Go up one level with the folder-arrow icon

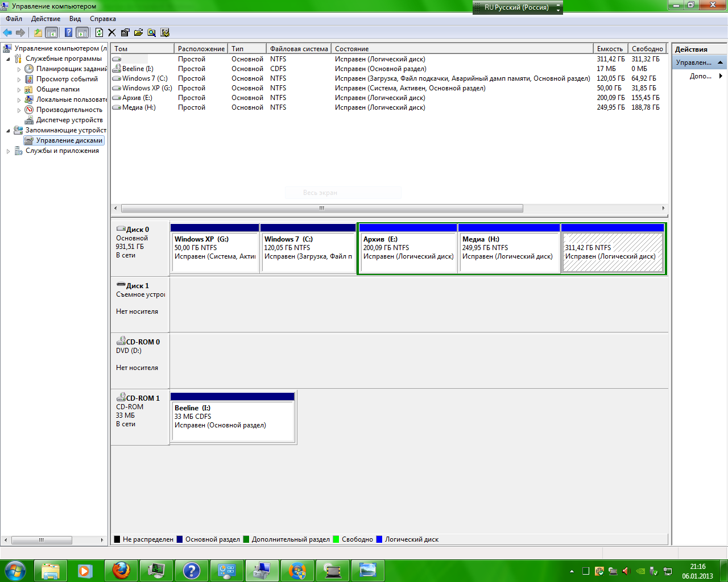(38, 32)
